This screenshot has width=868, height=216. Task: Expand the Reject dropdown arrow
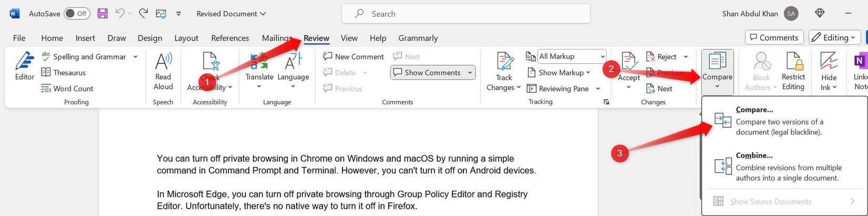coord(685,56)
